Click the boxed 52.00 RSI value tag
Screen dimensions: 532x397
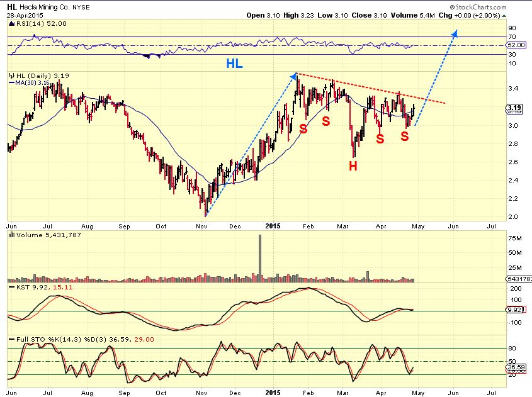click(516, 45)
